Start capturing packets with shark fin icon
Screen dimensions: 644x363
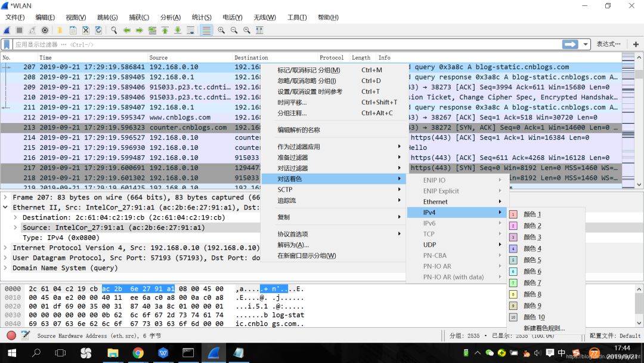7,30
